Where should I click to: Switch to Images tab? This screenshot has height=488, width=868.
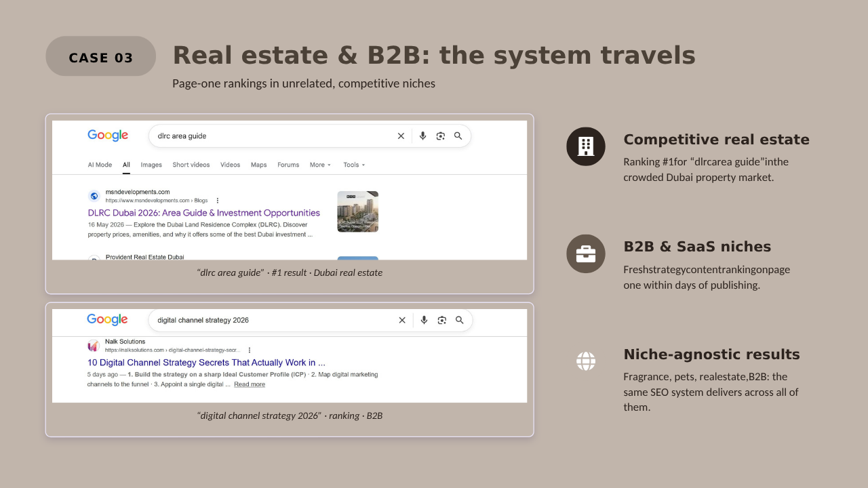[x=151, y=165]
